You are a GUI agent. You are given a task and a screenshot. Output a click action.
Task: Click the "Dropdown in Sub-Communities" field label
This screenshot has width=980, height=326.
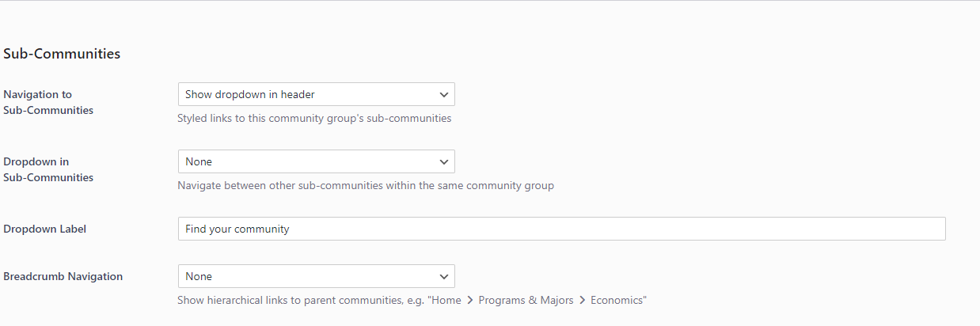pyautogui.click(x=48, y=169)
